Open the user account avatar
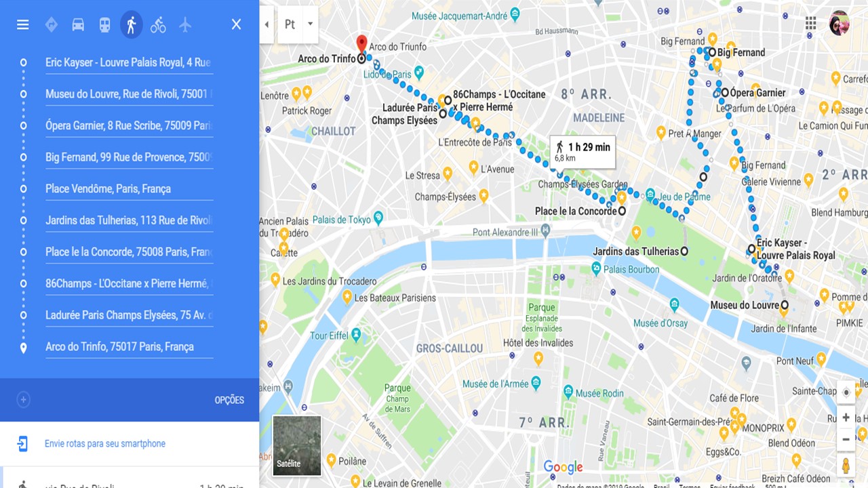868x488 pixels. 840,23
